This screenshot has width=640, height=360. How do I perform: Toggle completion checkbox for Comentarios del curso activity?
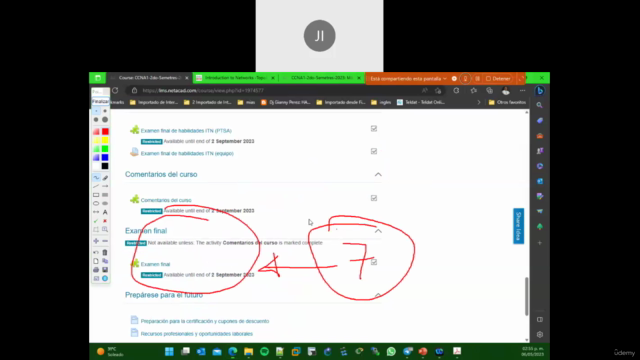[x=374, y=198]
